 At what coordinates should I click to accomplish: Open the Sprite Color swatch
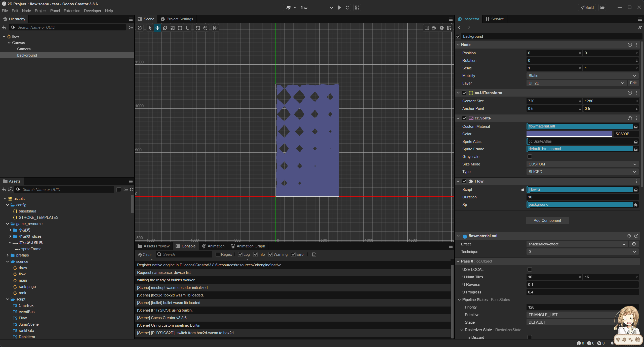pos(569,134)
